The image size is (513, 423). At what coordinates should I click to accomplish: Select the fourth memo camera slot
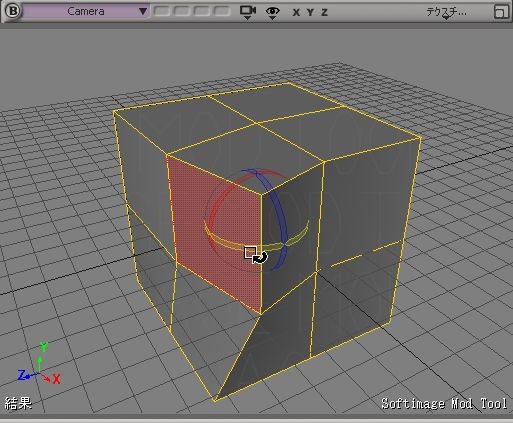[x=222, y=11]
